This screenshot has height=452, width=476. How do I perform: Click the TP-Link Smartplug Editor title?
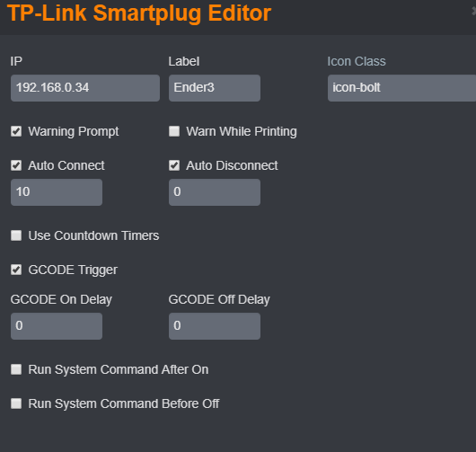click(139, 13)
